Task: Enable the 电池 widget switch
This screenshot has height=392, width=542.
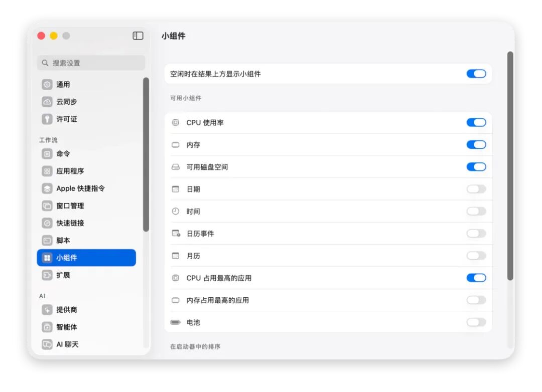Action: pos(476,322)
